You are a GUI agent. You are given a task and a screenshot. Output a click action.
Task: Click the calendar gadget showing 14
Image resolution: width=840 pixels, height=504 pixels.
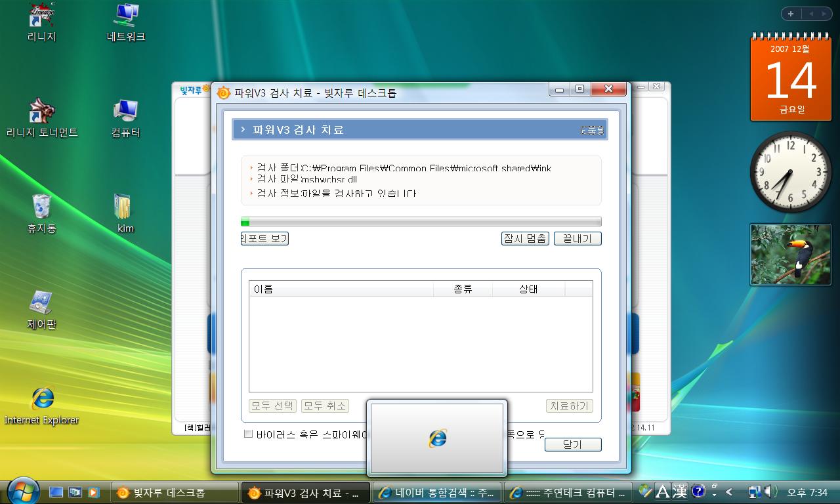click(791, 77)
